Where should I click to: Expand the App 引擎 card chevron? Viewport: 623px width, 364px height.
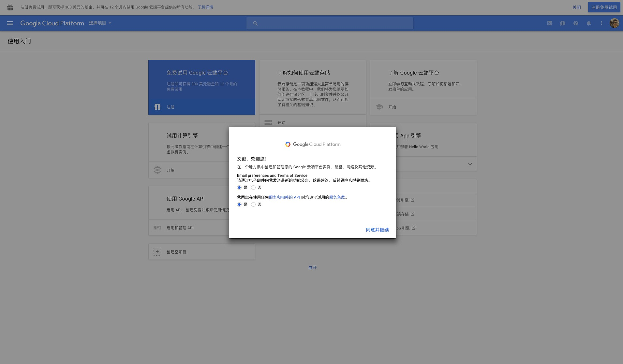[x=470, y=164]
